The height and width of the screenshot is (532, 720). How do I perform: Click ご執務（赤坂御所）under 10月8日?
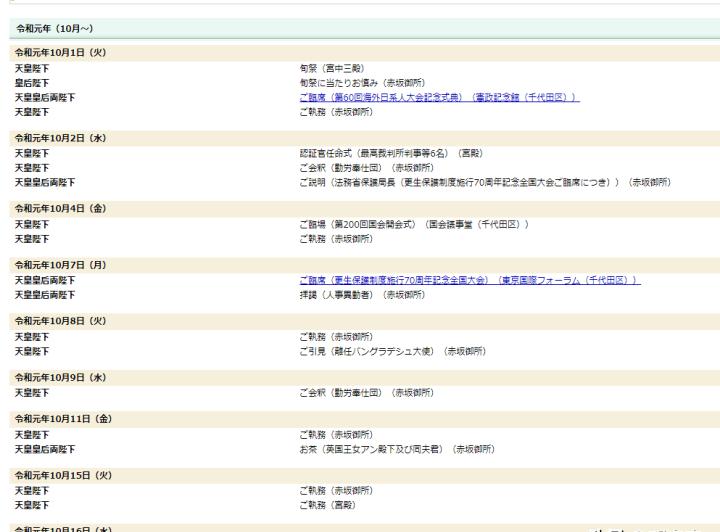(336, 337)
